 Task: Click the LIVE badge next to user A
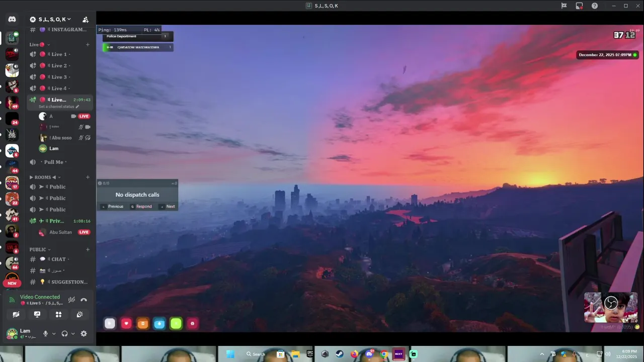click(x=84, y=116)
